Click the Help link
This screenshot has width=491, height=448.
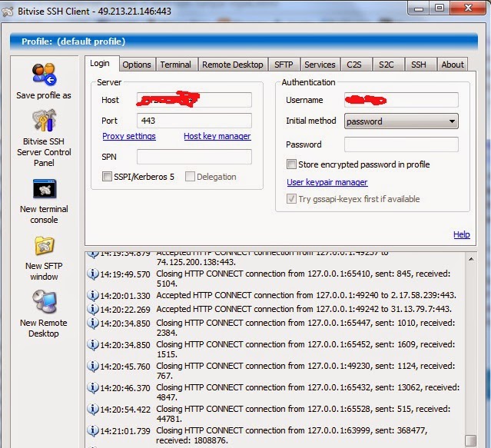(462, 234)
